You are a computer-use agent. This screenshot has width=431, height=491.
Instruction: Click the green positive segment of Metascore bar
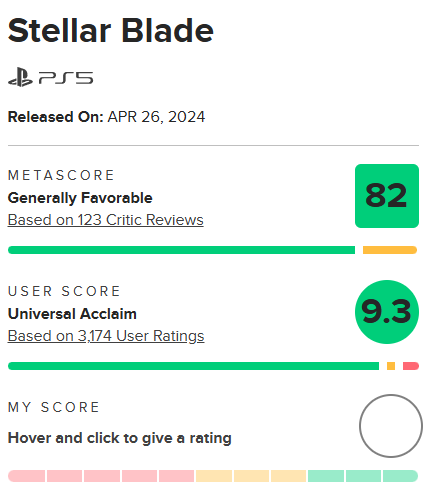click(x=181, y=250)
